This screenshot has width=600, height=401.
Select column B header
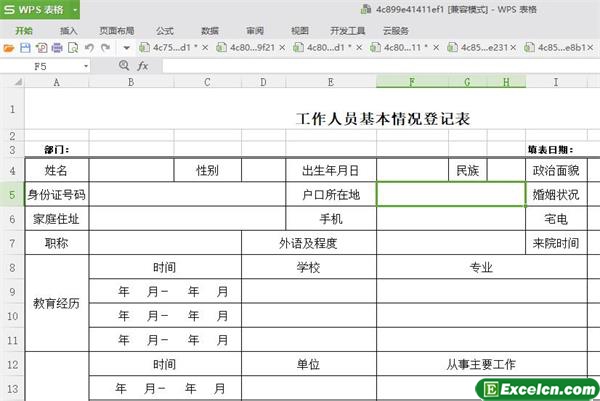pyautogui.click(x=131, y=82)
